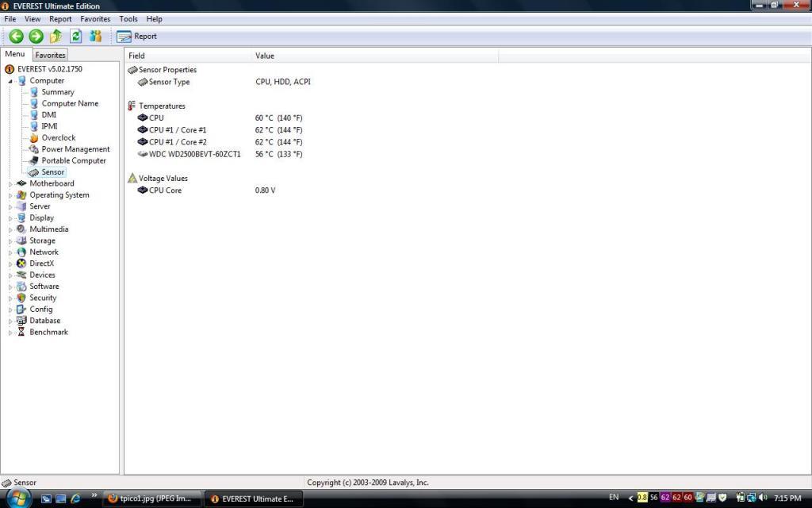This screenshot has height=508, width=812.
Task: Launch Internet Explorer from quick launch
Action: 75,498
